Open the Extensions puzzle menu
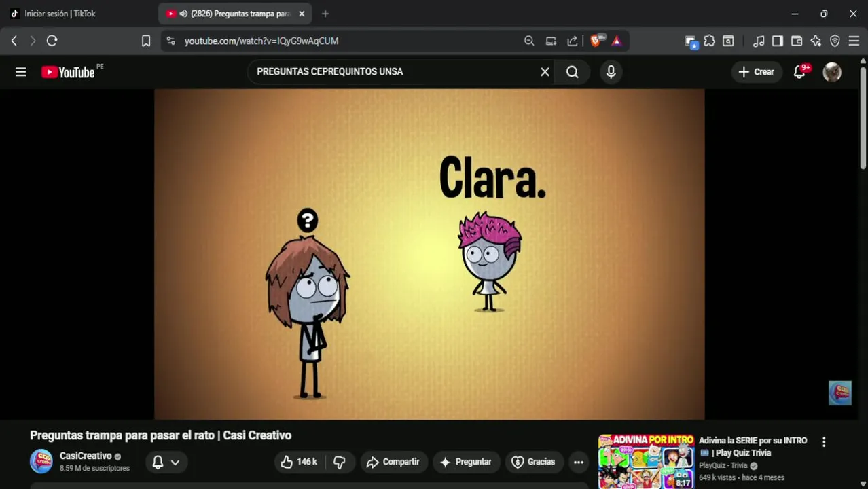 tap(709, 41)
